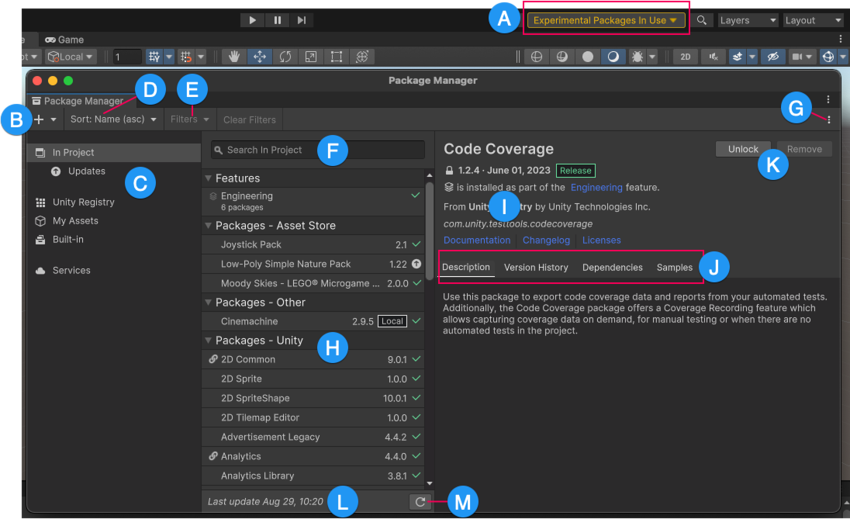Open the Unity Registry package source
This screenshot has width=850, height=519.
83,202
